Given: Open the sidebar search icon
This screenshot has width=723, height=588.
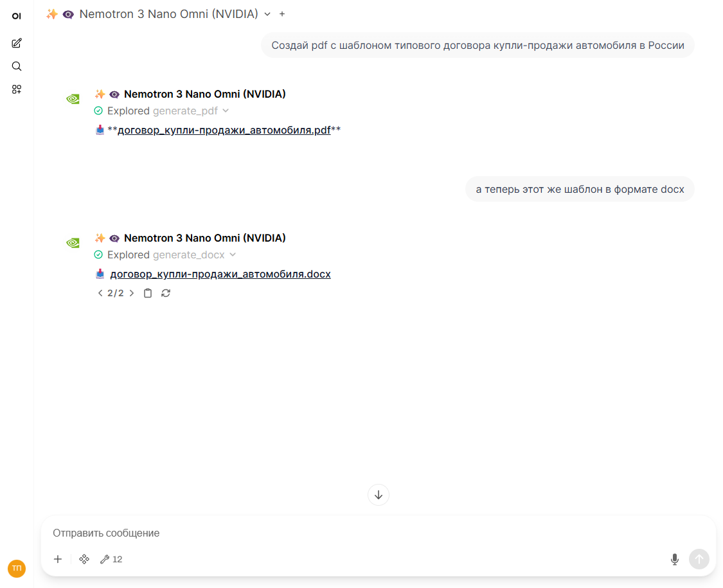Looking at the screenshot, I should click(x=17, y=66).
